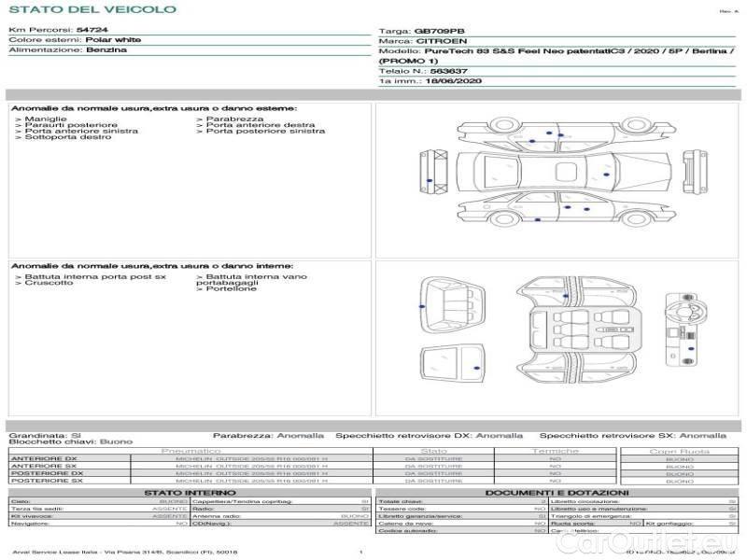Click the damage dot on the lower side sill
The image size is (747, 560).
[x=537, y=220]
